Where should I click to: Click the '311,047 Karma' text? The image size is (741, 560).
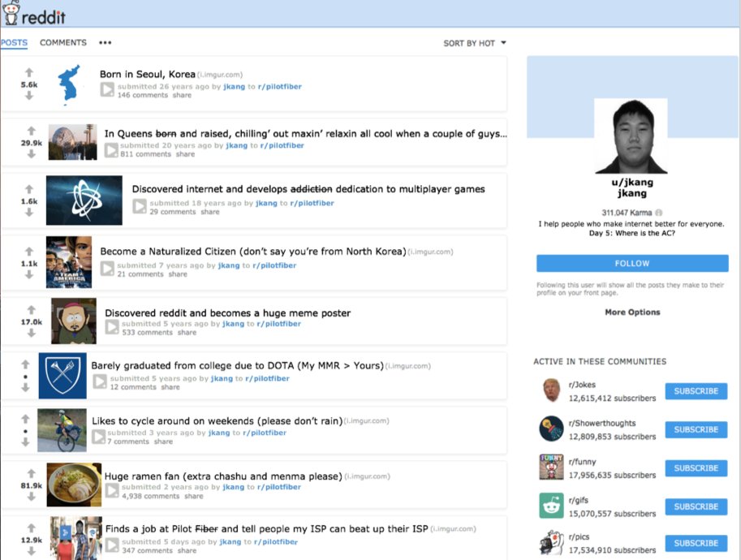coord(627,213)
